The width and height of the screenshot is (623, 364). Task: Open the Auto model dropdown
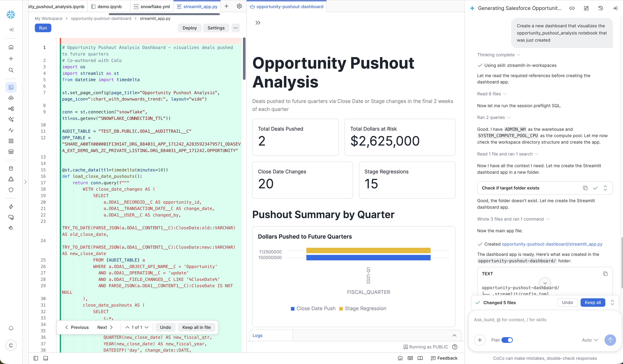click(590, 340)
